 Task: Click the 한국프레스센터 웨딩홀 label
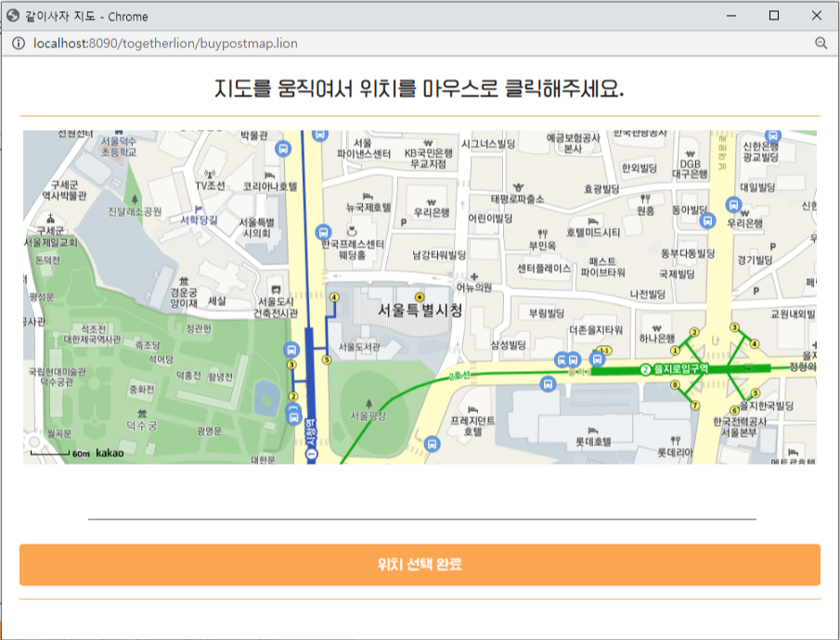[x=353, y=250]
